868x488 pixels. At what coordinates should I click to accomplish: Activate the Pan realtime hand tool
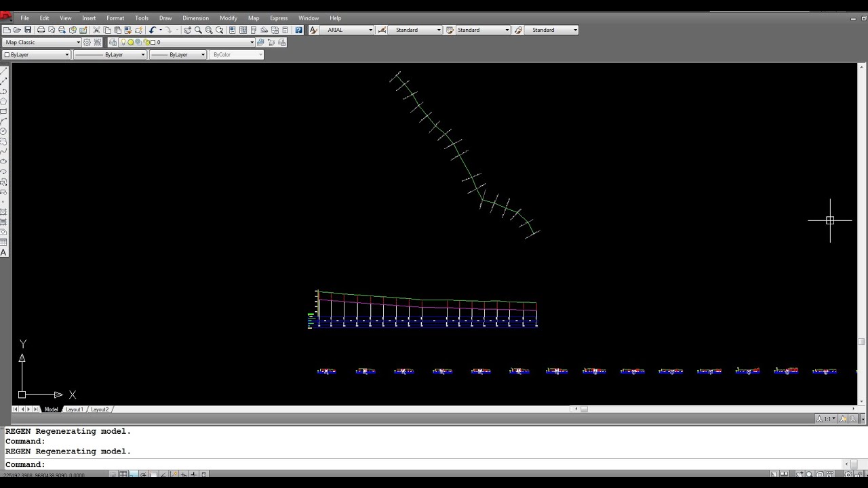pyautogui.click(x=187, y=30)
